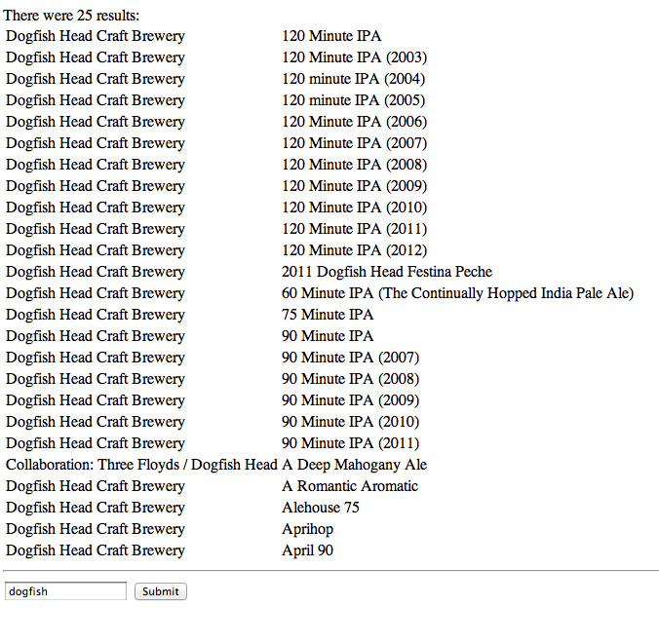This screenshot has height=644, width=659.
Task: Click the 90 Minute IPA (2010) entry
Action: click(351, 421)
